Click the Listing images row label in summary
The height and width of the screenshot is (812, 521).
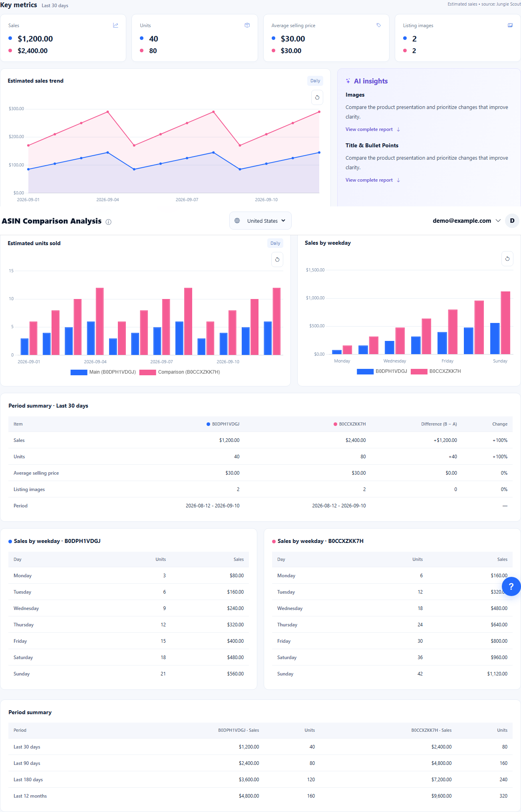pyautogui.click(x=29, y=489)
